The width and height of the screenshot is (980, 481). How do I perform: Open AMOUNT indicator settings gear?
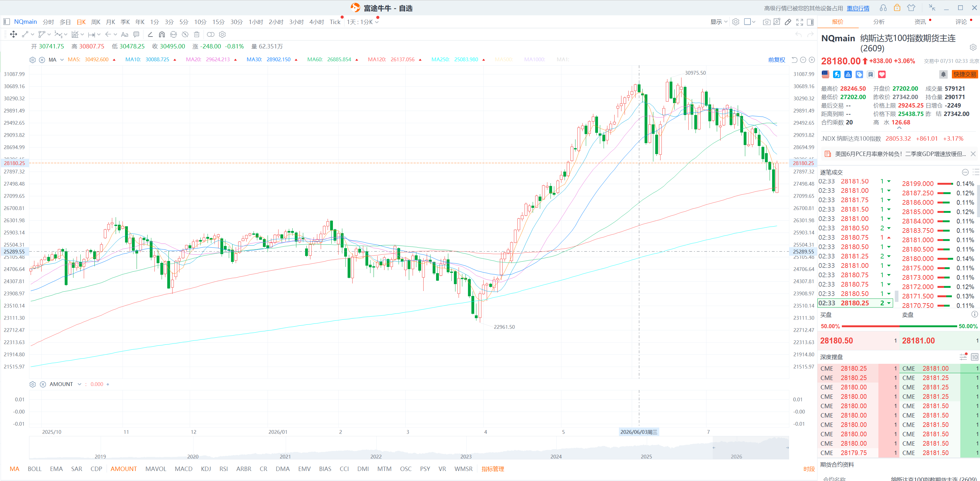33,384
